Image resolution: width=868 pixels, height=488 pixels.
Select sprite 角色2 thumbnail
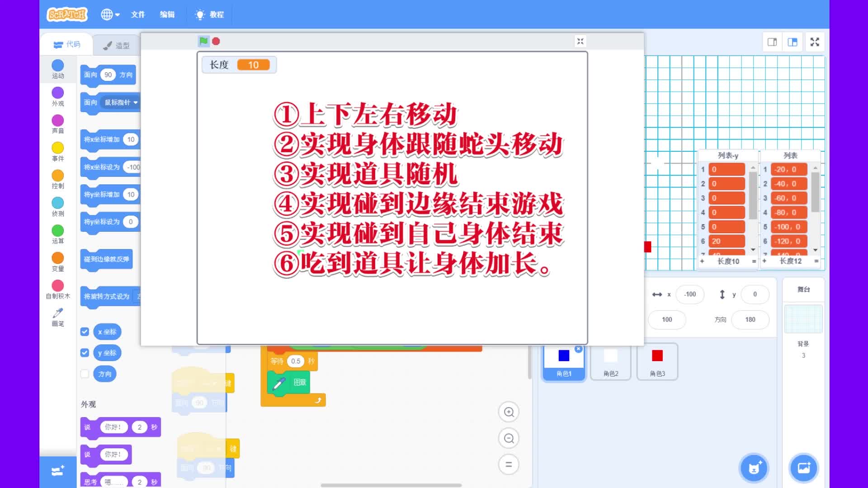611,361
